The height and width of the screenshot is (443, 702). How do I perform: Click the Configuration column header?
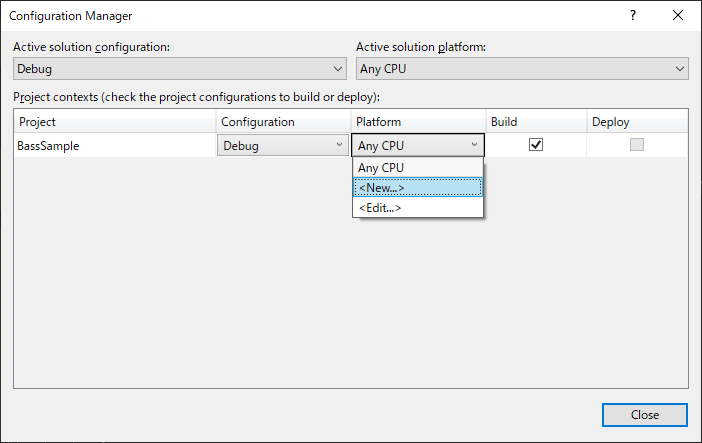[282, 122]
